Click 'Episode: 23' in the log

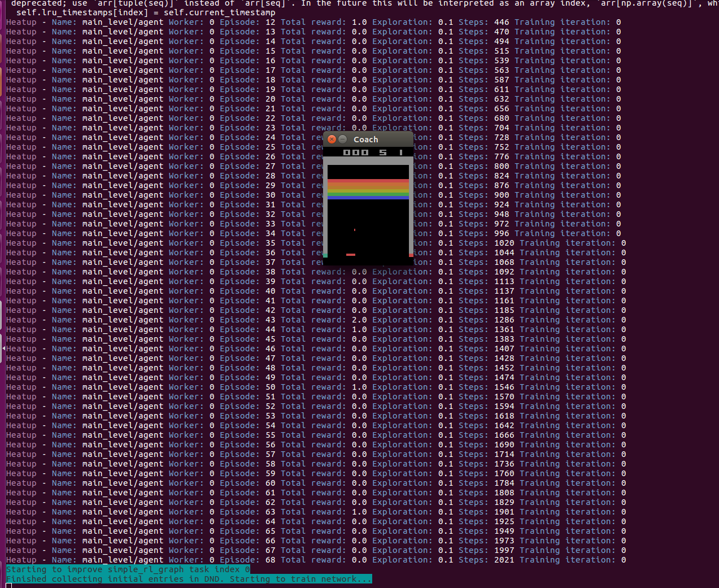click(x=247, y=128)
